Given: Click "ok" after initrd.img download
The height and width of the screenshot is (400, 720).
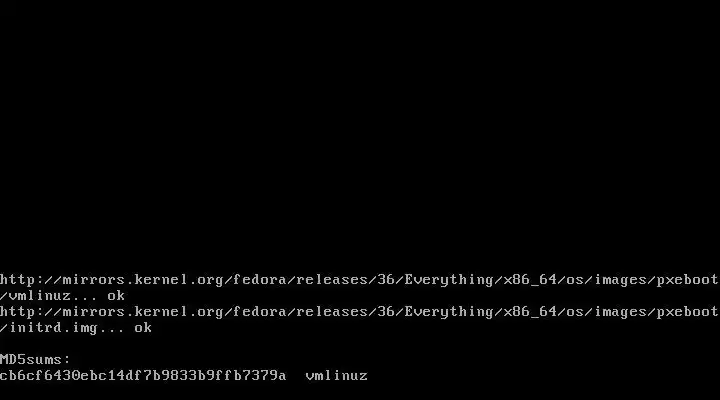Looking at the screenshot, I should tap(143, 328).
